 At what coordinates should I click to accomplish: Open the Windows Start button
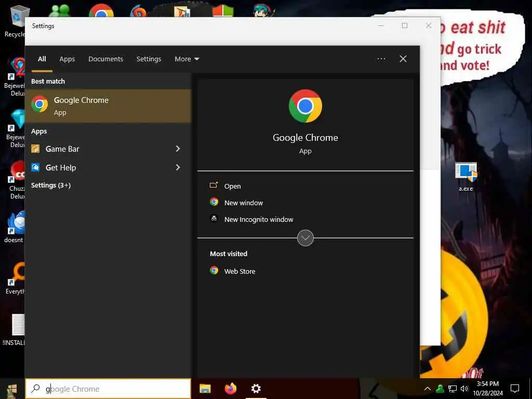click(12, 389)
